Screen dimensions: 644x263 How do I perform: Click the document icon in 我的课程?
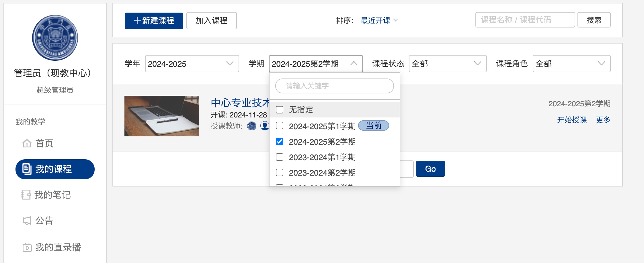(x=27, y=169)
